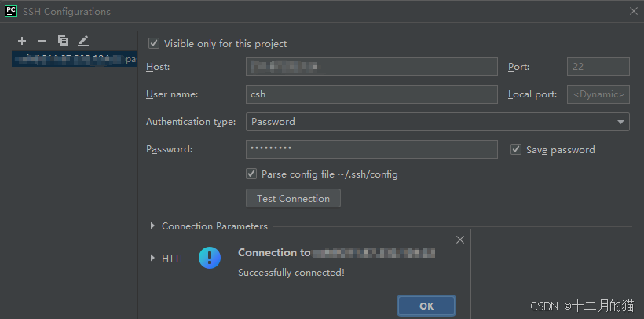Toggle Parse config file ~/.ssh/config checkbox
This screenshot has width=644, height=319.
[251, 174]
